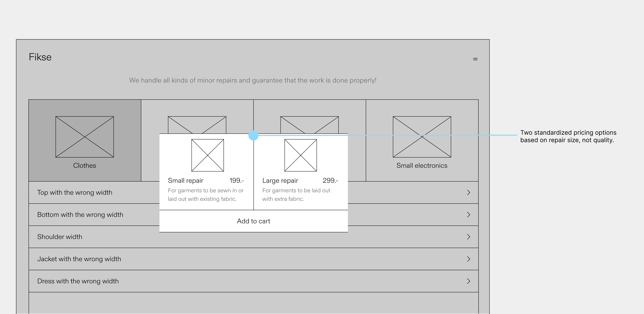Open the Jacket with the wrong width item
Screen dimensions: 644x314
79,259
